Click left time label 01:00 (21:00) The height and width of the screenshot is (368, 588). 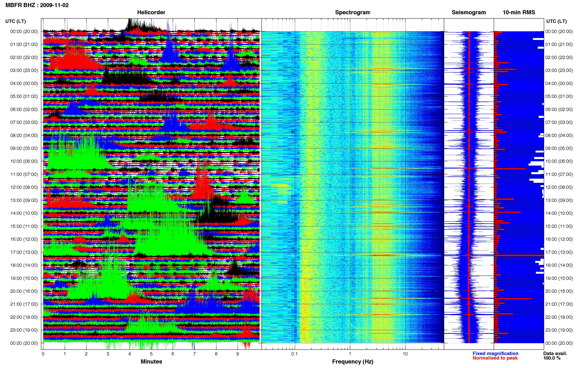coord(24,44)
